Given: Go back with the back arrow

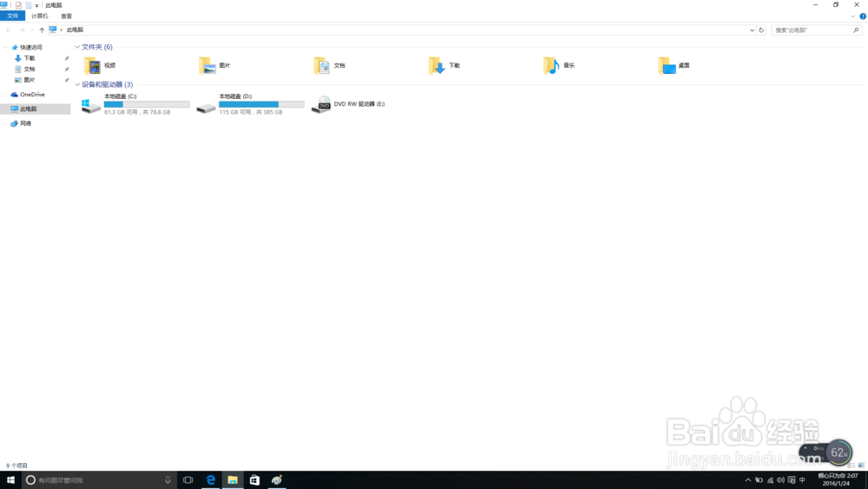Looking at the screenshot, I should click(x=9, y=30).
